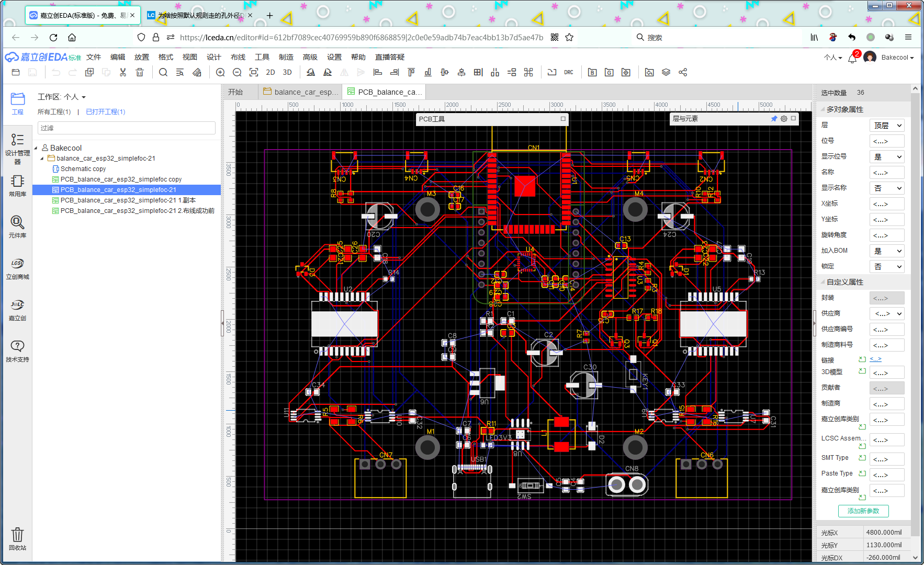Open the 显示位号 dropdown
The width and height of the screenshot is (924, 565).
[x=887, y=157]
